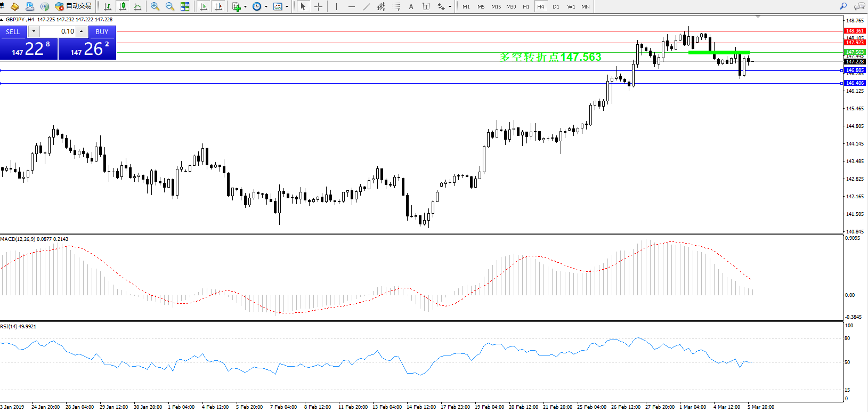The image size is (868, 412).
Task: Collapse one-click trading panel using triangle
Action: point(2,20)
